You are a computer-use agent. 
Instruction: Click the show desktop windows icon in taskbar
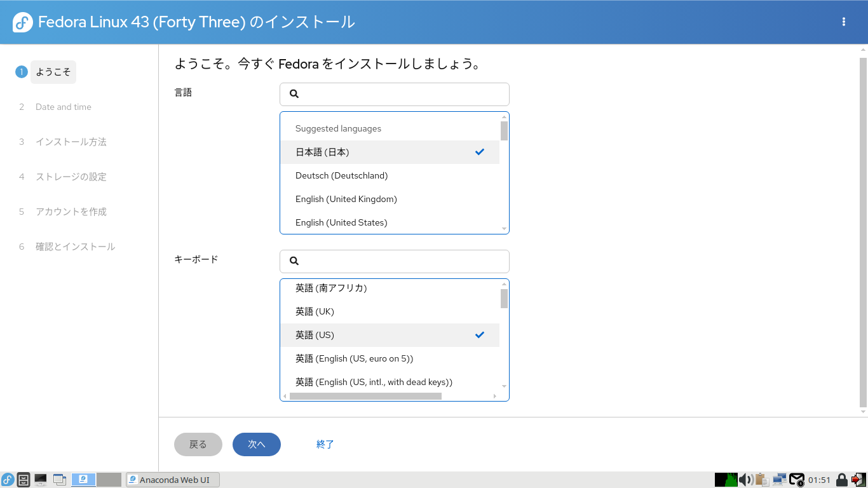tap(60, 480)
